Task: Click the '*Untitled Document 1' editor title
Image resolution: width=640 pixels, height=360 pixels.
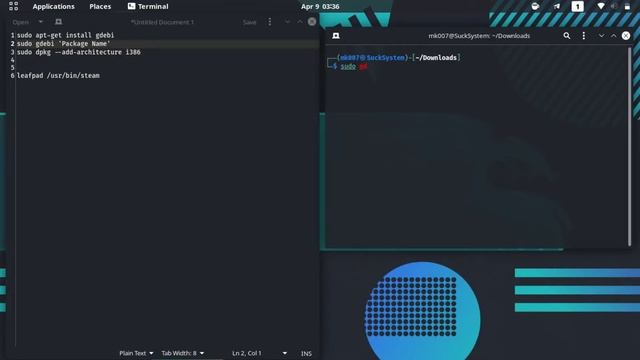Action: pyautogui.click(x=162, y=22)
